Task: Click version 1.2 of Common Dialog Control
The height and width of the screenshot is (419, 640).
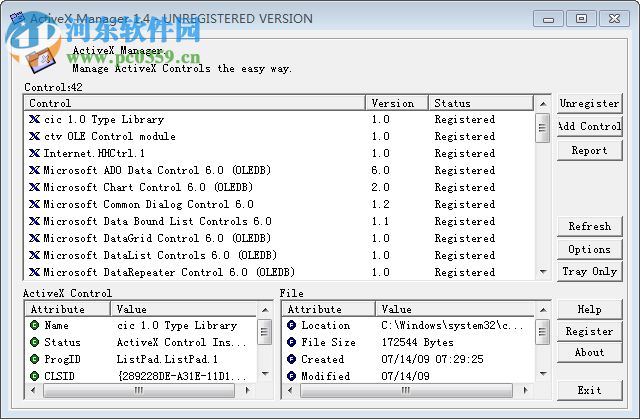Action: click(380, 204)
